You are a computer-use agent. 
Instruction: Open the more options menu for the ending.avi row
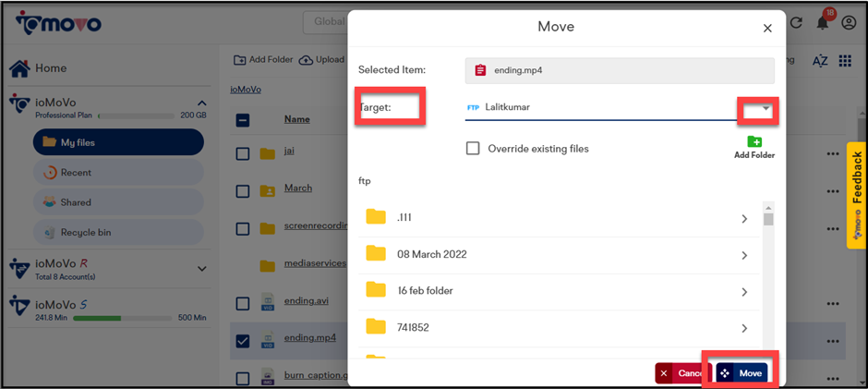833,304
